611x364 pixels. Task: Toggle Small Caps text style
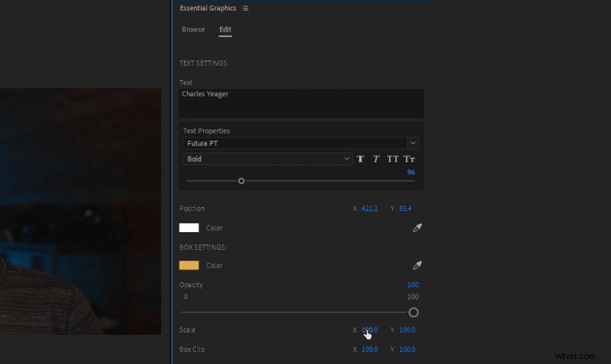coord(409,159)
